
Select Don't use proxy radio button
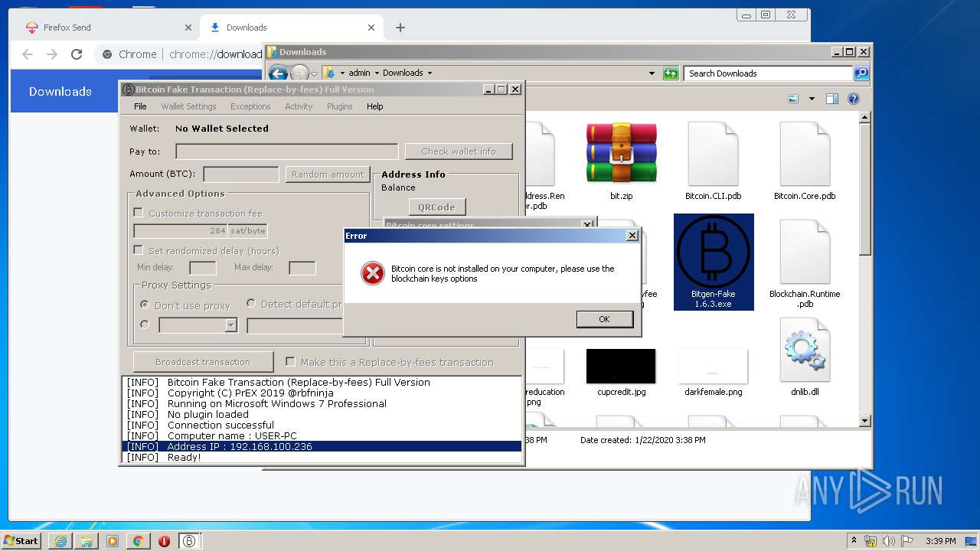click(145, 305)
